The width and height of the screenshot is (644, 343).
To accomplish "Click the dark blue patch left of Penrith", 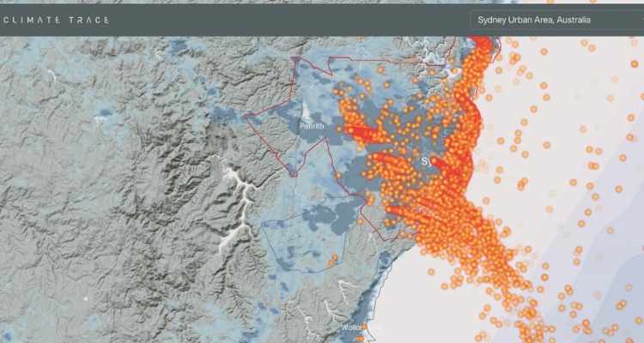I will click(x=225, y=114).
